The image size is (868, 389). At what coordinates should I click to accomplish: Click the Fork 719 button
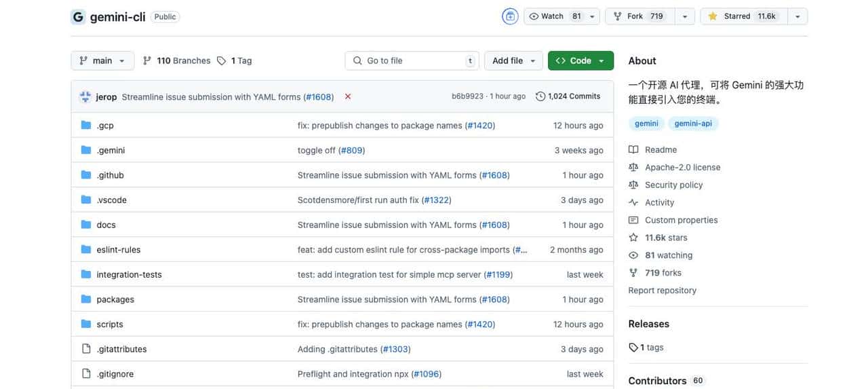coord(640,16)
